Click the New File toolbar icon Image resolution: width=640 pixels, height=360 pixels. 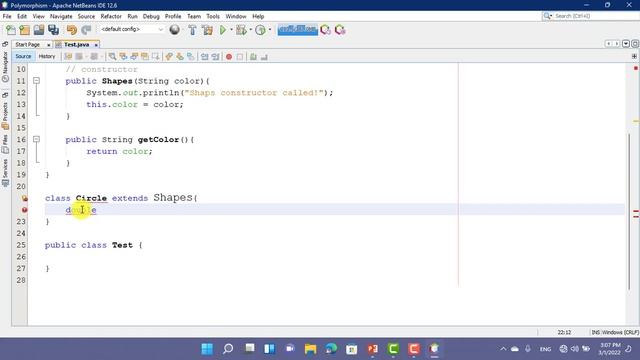pyautogui.click(x=11, y=30)
